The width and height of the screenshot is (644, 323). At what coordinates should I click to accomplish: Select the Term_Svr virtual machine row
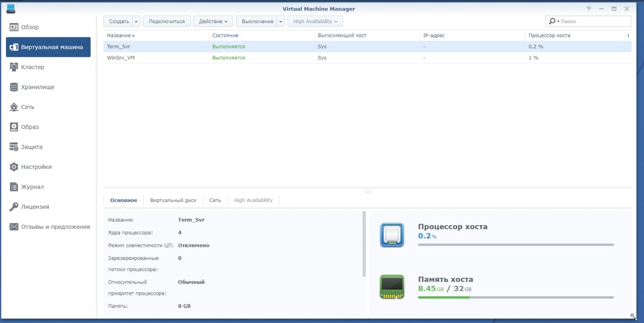(x=367, y=46)
